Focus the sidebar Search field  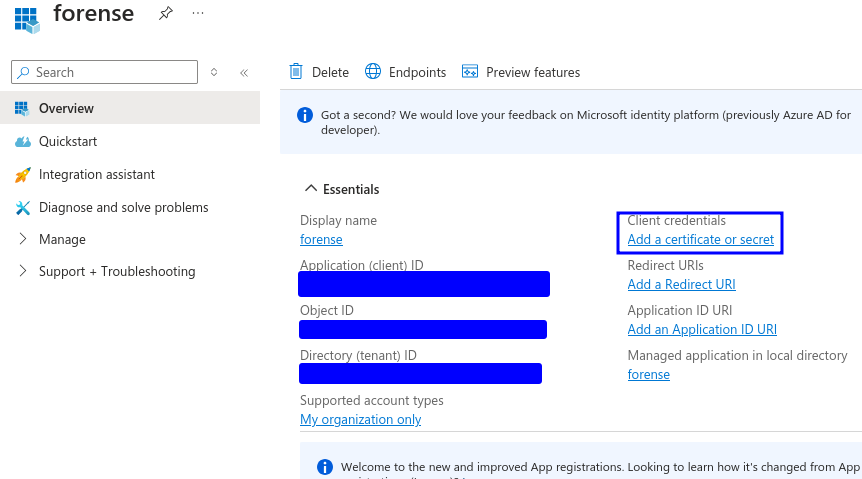point(104,72)
